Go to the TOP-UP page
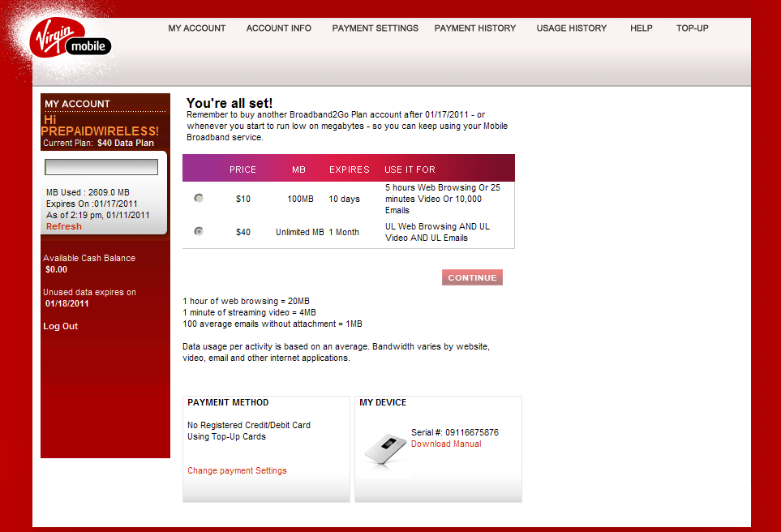The height and width of the screenshot is (532, 781). (x=692, y=28)
